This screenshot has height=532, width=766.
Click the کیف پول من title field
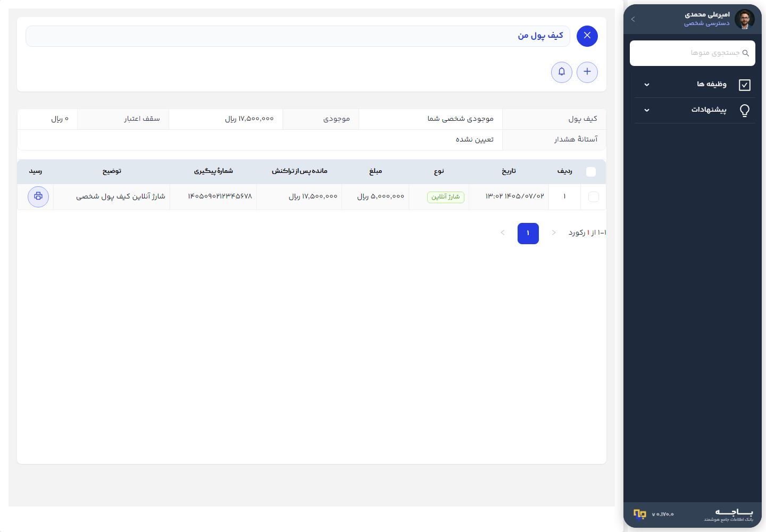click(298, 36)
